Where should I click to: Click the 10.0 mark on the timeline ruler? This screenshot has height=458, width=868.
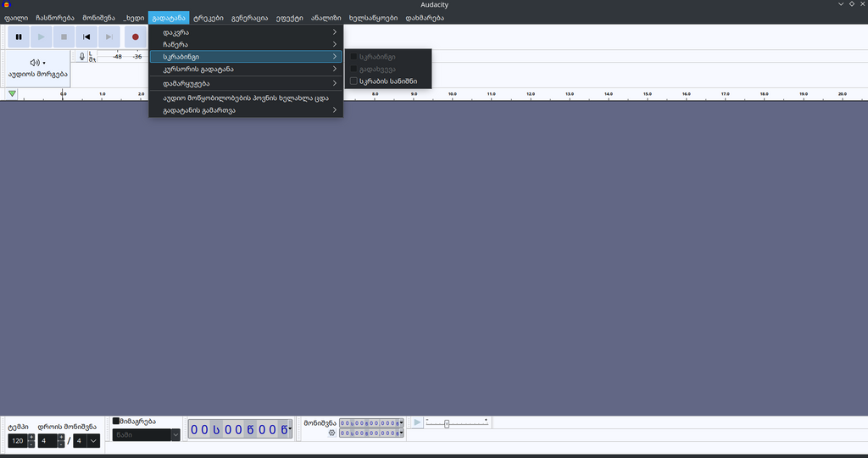(x=453, y=94)
